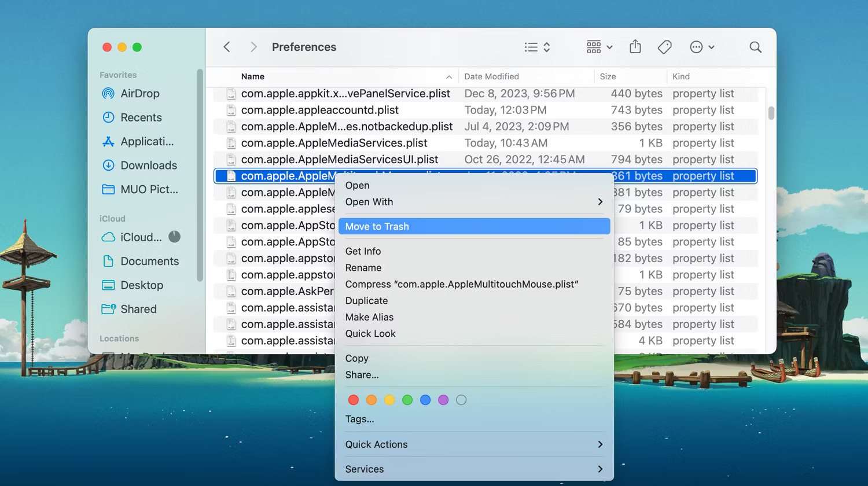The image size is (868, 486).
Task: Open the Shared folder icon
Action: [137, 309]
